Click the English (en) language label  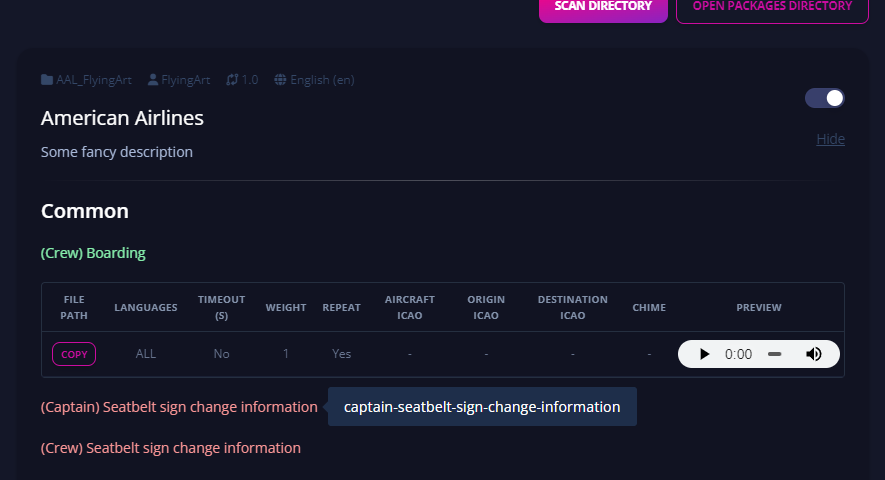pos(322,80)
